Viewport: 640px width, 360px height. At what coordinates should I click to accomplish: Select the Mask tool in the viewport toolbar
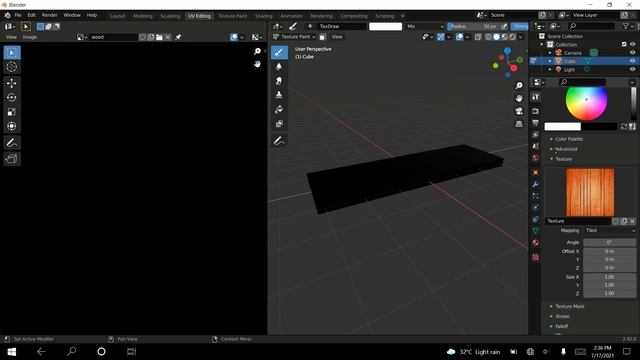tap(279, 124)
